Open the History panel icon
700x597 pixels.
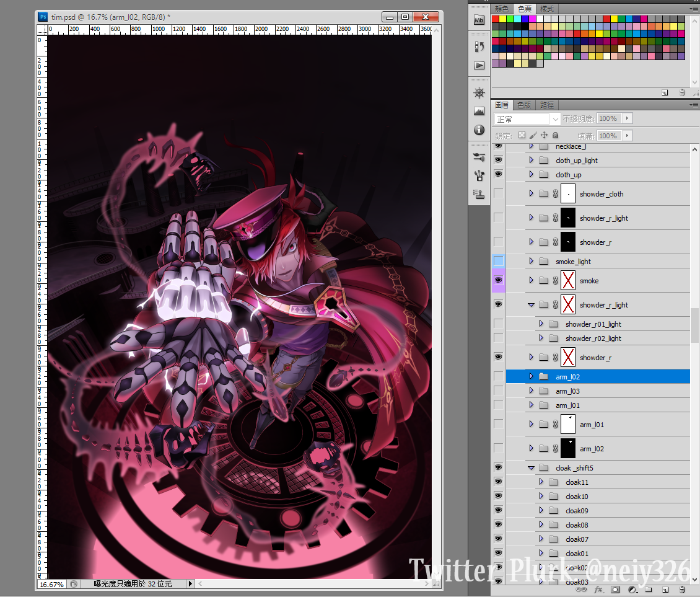click(479, 46)
